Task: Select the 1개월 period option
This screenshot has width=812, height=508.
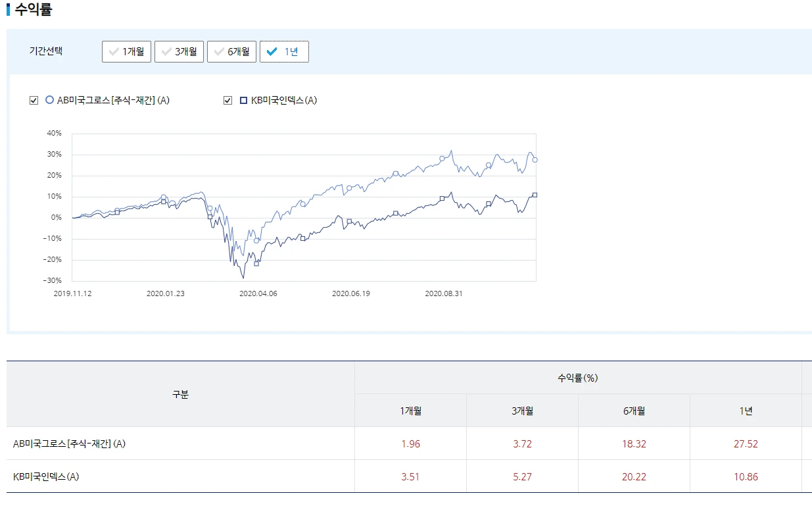Action: pos(126,51)
